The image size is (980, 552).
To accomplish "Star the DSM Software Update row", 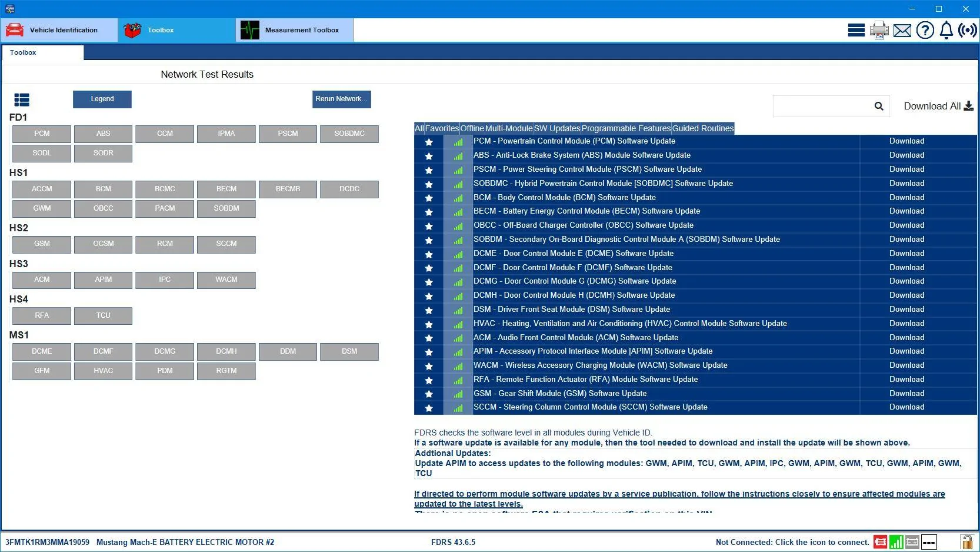I will tap(429, 310).
